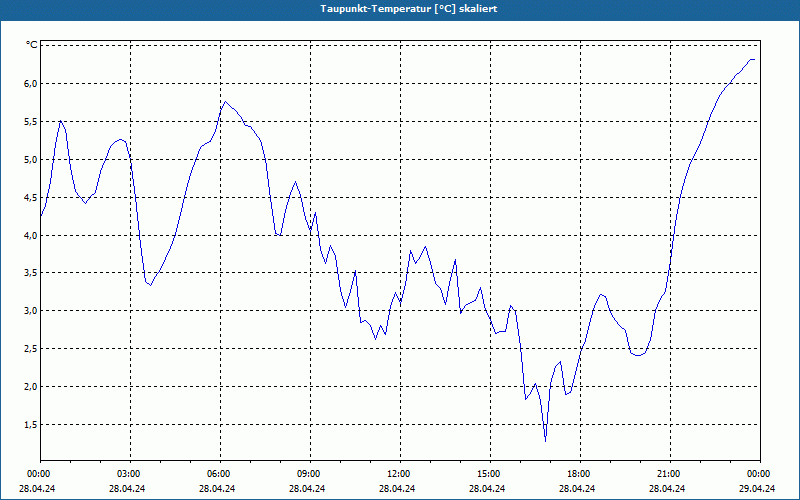Click the '5,0' y-axis label
Viewport: 800px width, 500px height.
tap(31, 159)
